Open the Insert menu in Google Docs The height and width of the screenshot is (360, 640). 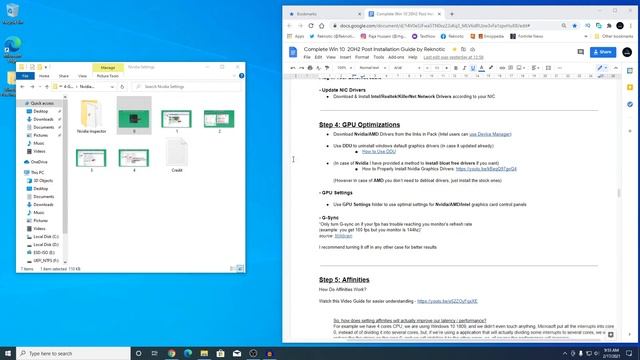[x=345, y=58]
